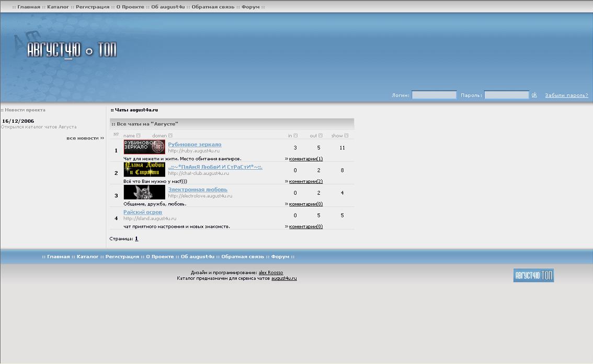
Task: Submit login with ok link
Action: click(534, 95)
